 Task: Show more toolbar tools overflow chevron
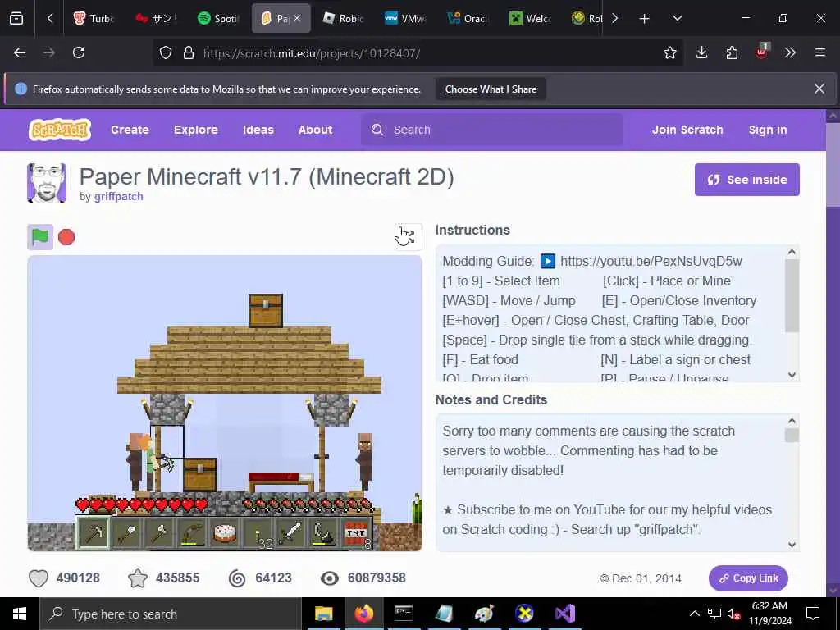tap(790, 52)
